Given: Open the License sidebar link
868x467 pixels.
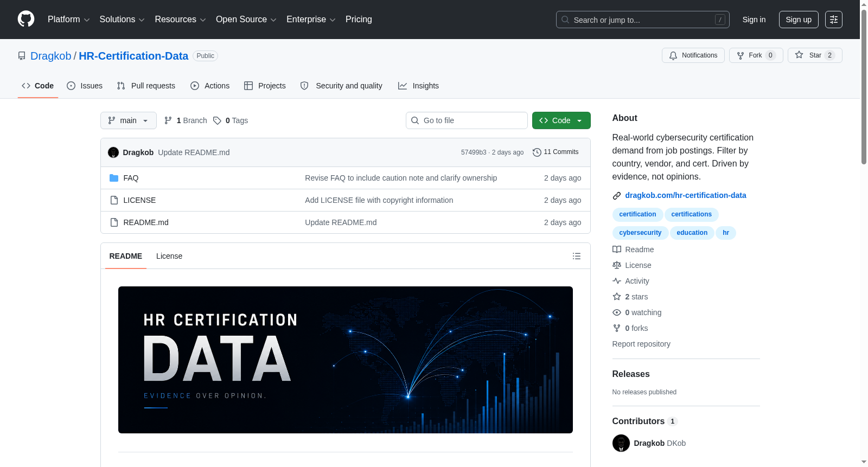Looking at the screenshot, I should pyautogui.click(x=632, y=265).
